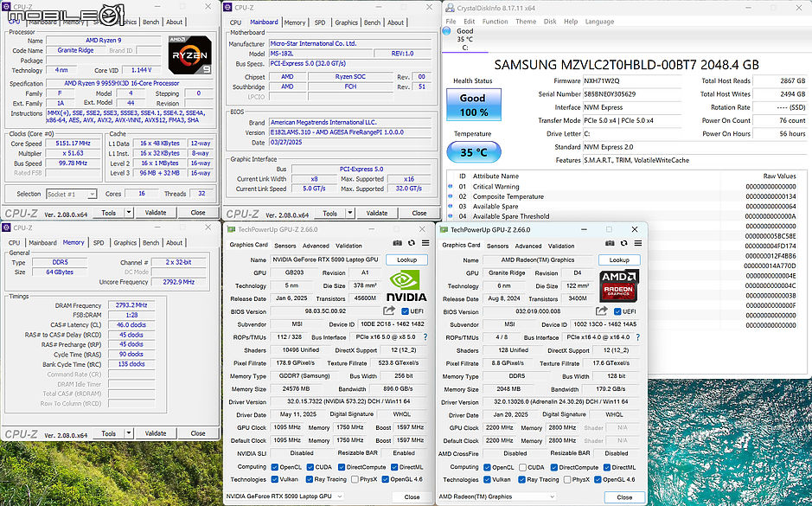
Task: Click title bar icon of NVIDIA GPU-Z window
Action: click(x=232, y=229)
